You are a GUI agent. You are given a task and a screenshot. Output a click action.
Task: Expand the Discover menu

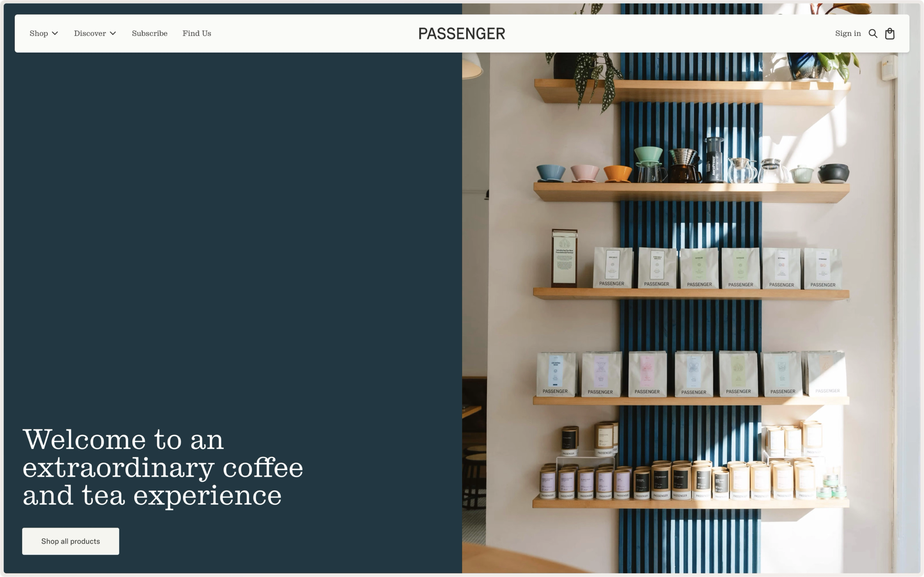tap(95, 33)
